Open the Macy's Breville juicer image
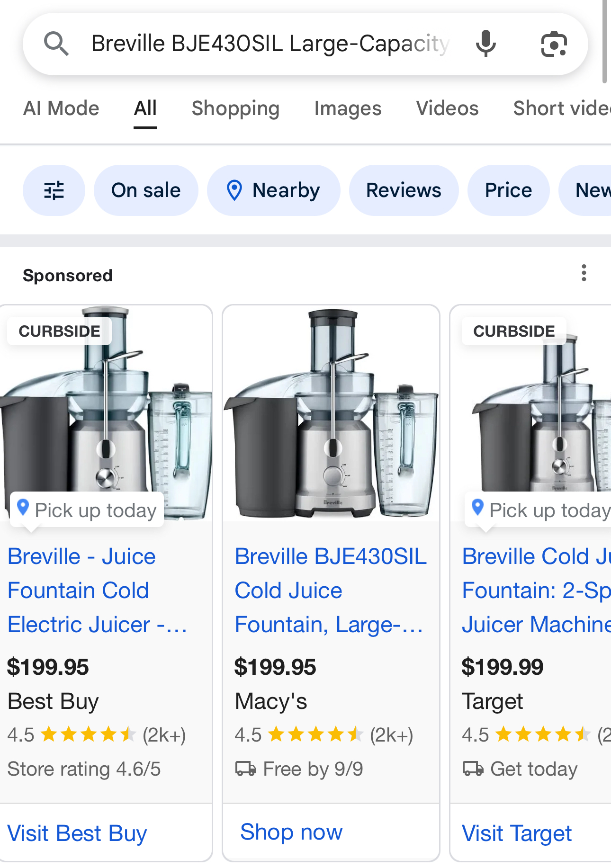 [331, 414]
